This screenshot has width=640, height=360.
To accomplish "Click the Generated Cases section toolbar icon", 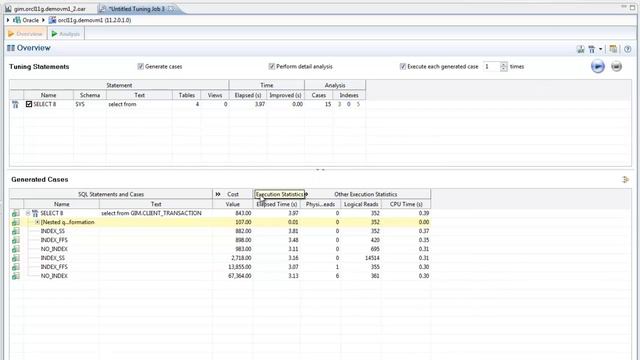I will [x=625, y=179].
